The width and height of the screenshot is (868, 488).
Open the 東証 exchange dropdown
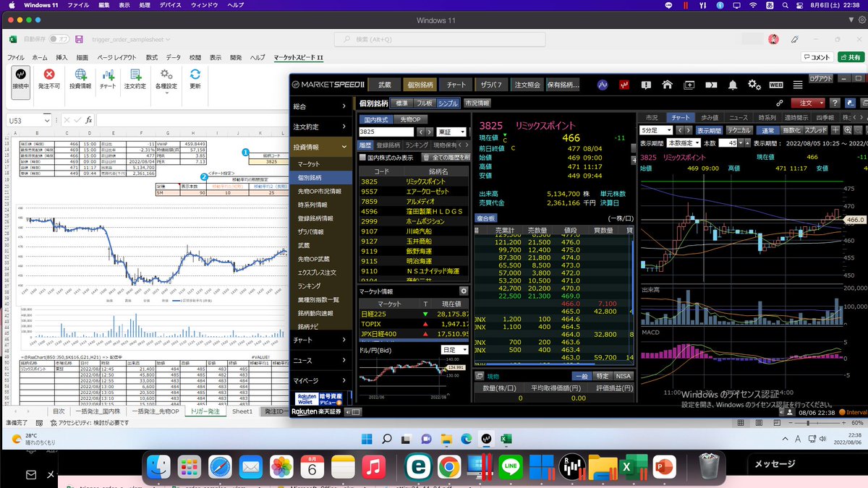[453, 132]
